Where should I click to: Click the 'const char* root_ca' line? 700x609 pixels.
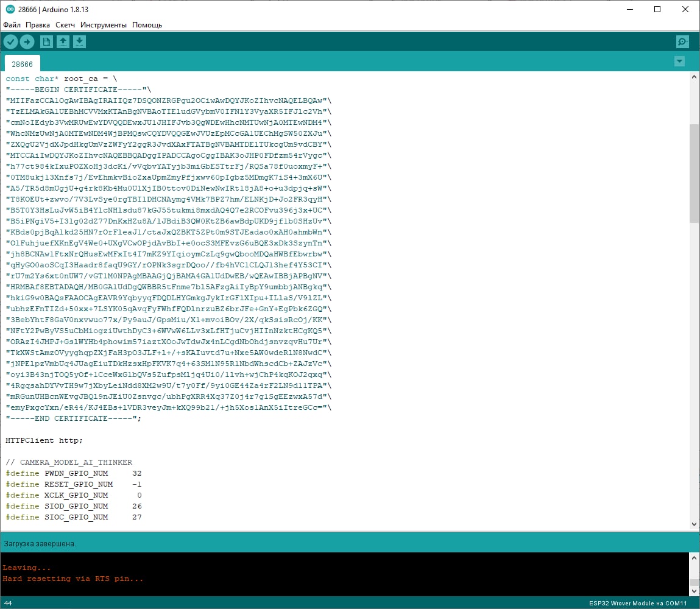[61, 79]
